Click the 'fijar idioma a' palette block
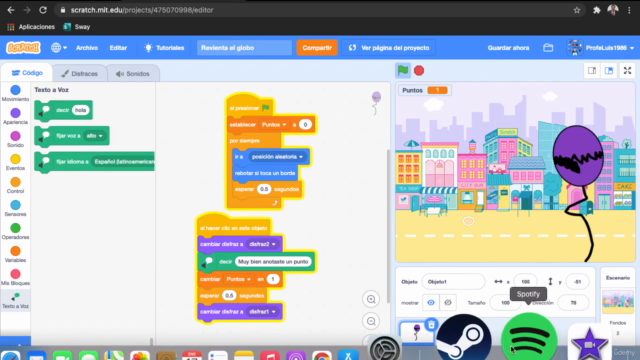 click(95, 162)
